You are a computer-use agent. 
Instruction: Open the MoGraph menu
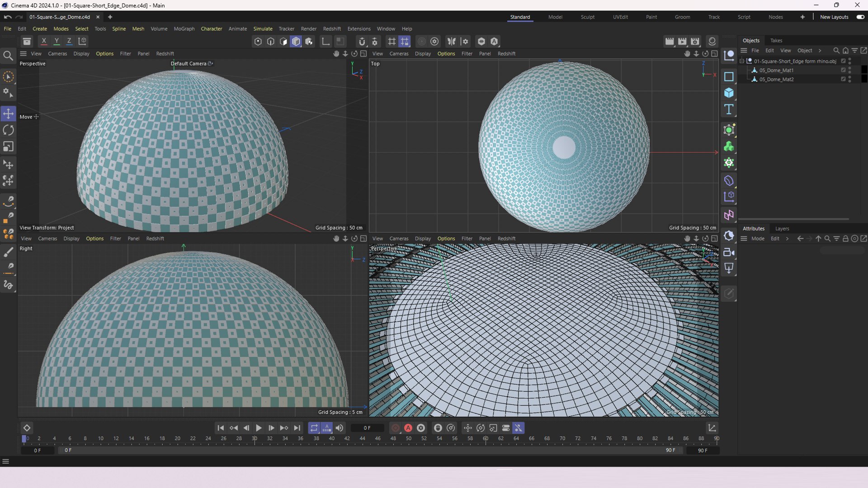coord(184,29)
